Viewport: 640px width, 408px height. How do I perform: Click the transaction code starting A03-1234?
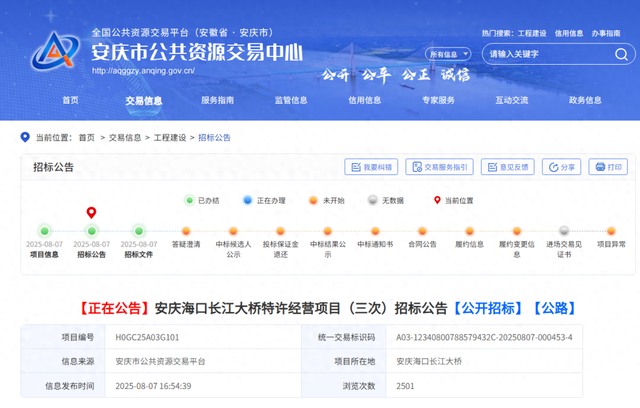click(484, 337)
